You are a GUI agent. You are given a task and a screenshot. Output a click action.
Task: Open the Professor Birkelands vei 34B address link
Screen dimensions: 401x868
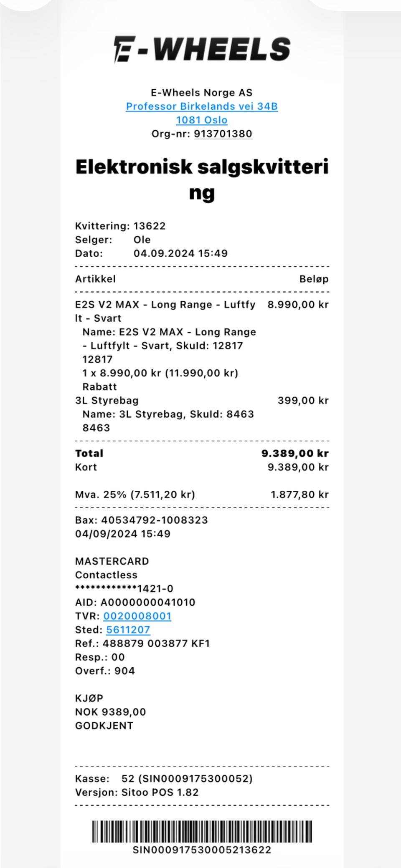202,106
